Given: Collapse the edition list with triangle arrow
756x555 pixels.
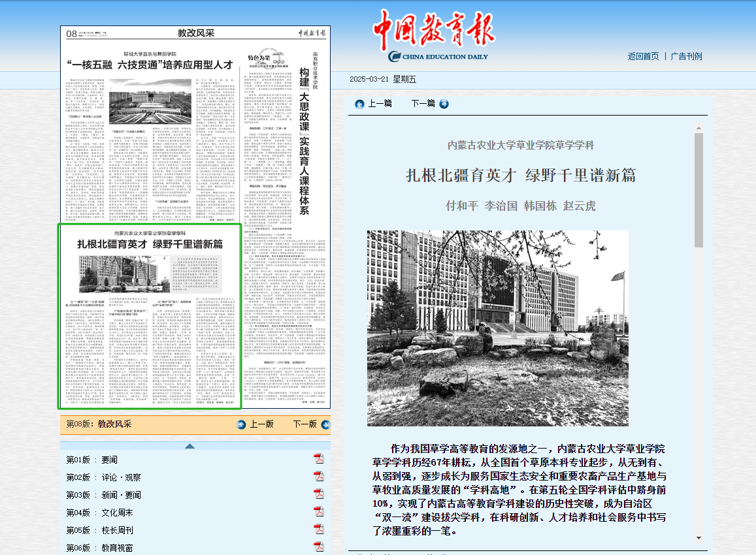Looking at the screenshot, I should pos(189,446).
